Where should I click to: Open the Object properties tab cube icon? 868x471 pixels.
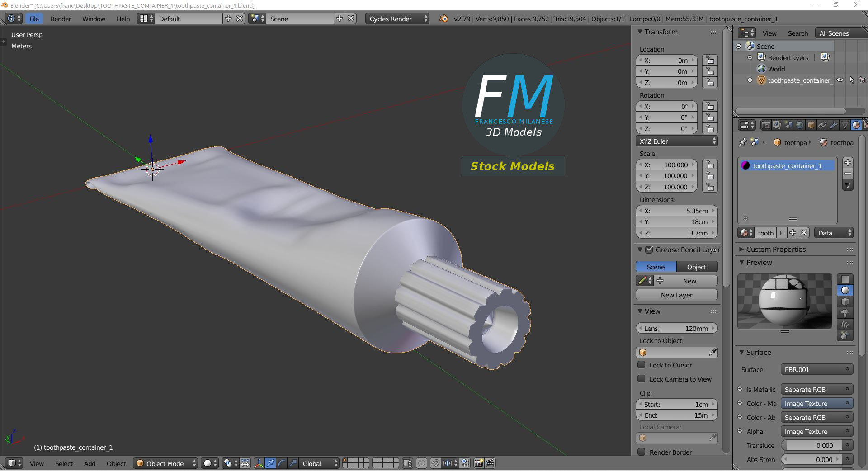coord(811,125)
